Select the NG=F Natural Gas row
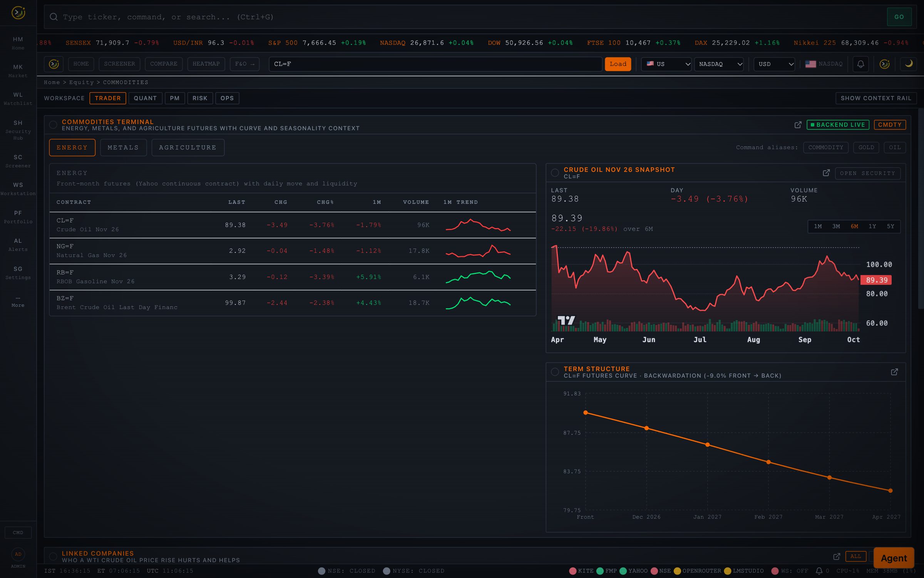This screenshot has width=924, height=578. [293, 251]
